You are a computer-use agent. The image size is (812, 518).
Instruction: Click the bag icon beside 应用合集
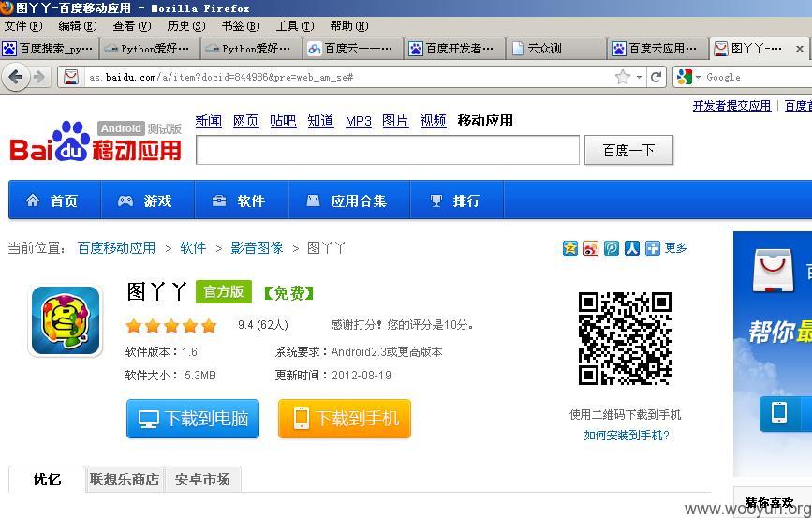(x=313, y=200)
